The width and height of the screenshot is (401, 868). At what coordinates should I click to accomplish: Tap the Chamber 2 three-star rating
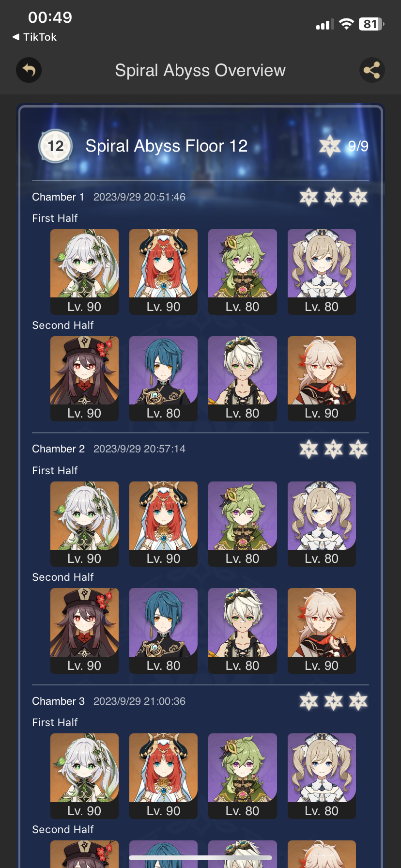[x=333, y=449]
